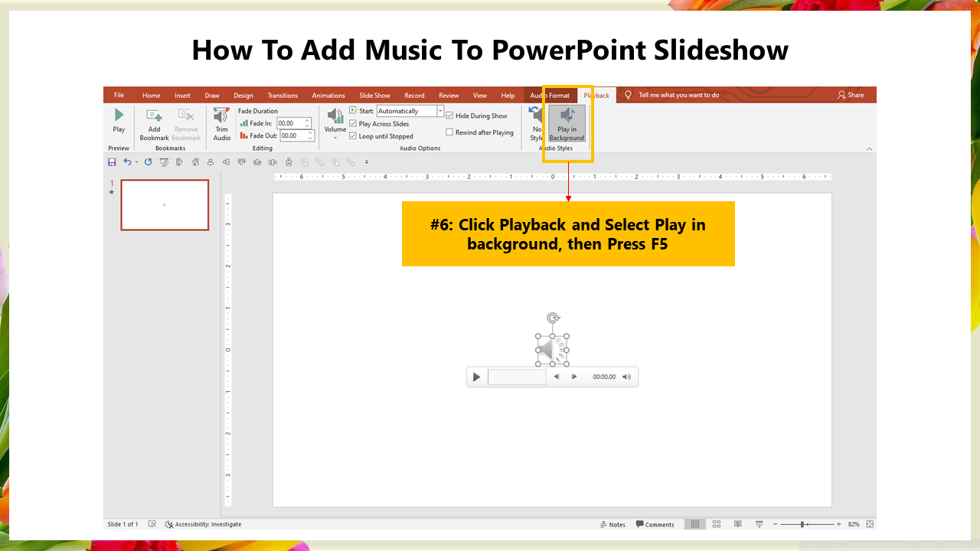Click the Fade In value field
Screen dimensions: 980x551
pyautogui.click(x=290, y=122)
